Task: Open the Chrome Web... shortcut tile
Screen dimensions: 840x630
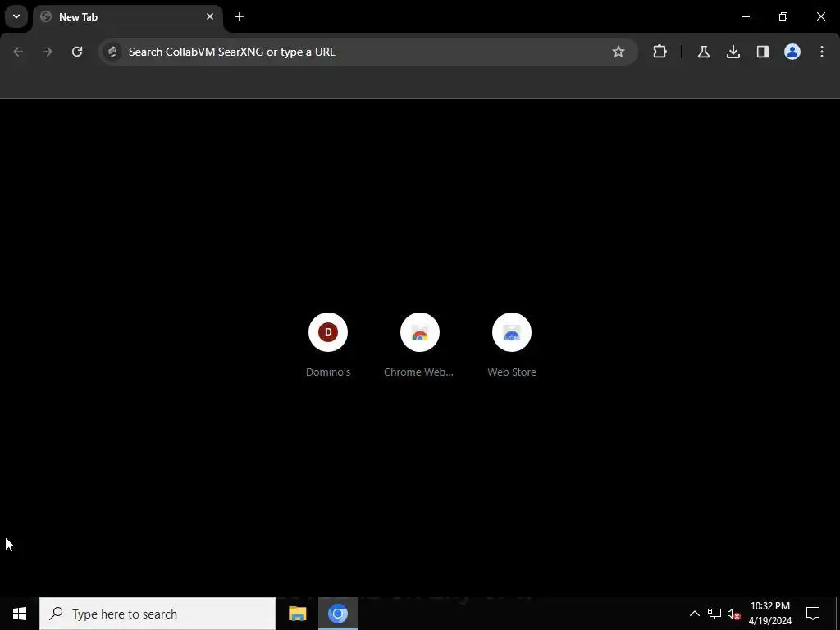Action: pyautogui.click(x=419, y=345)
